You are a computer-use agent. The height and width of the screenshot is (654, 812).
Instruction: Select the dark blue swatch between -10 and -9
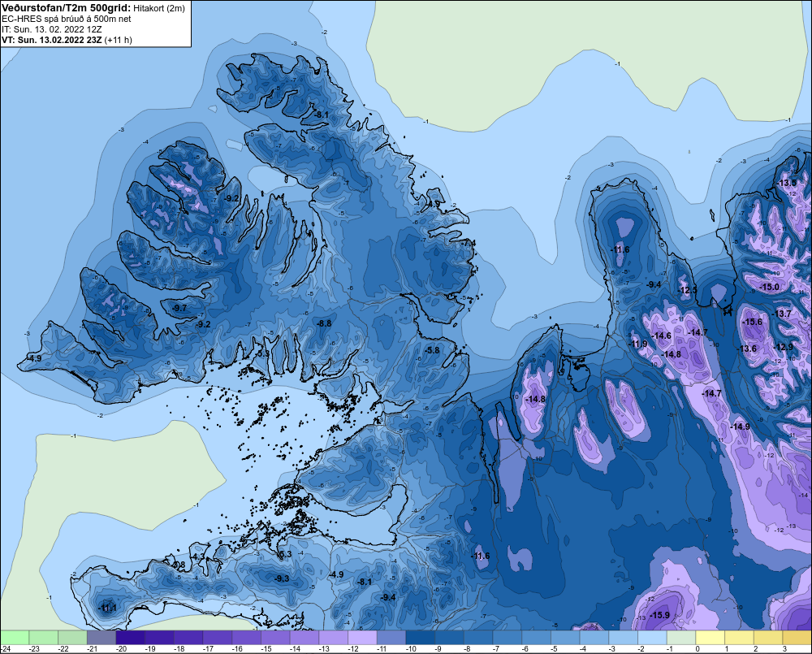[x=421, y=637]
